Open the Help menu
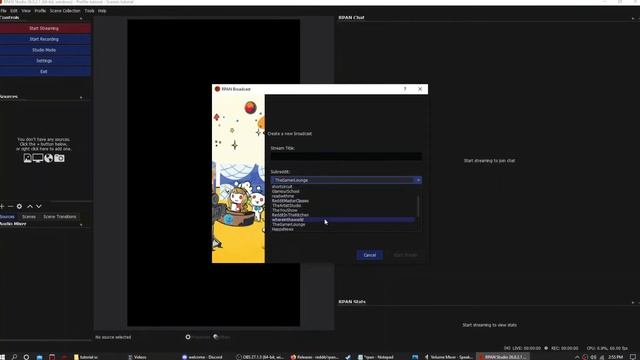 102,11
